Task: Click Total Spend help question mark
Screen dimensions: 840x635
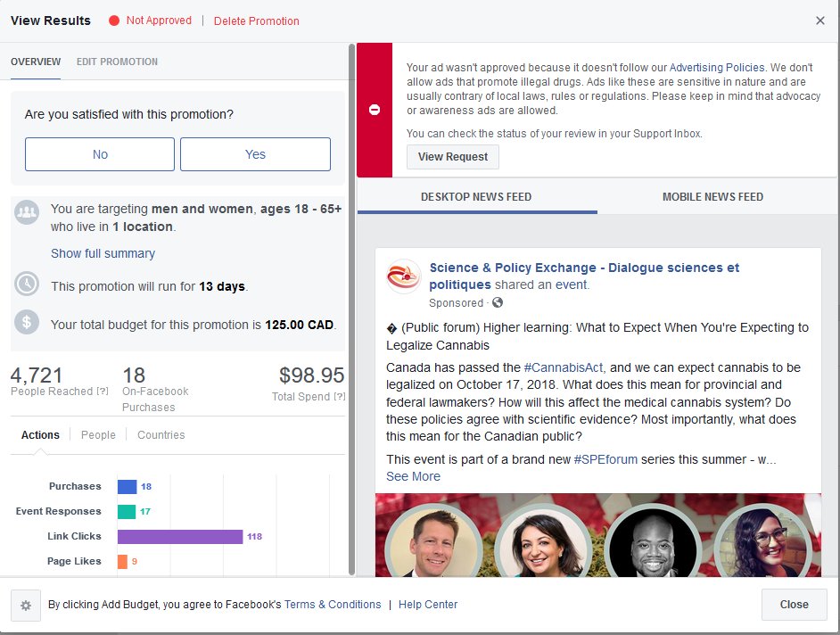Action: (x=340, y=397)
